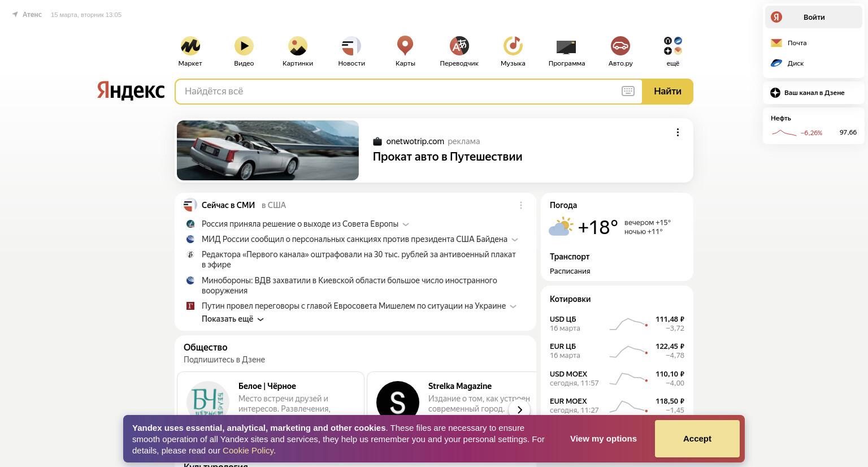Open the Карты service icon
This screenshot has width=868, height=467.
pos(405,46)
